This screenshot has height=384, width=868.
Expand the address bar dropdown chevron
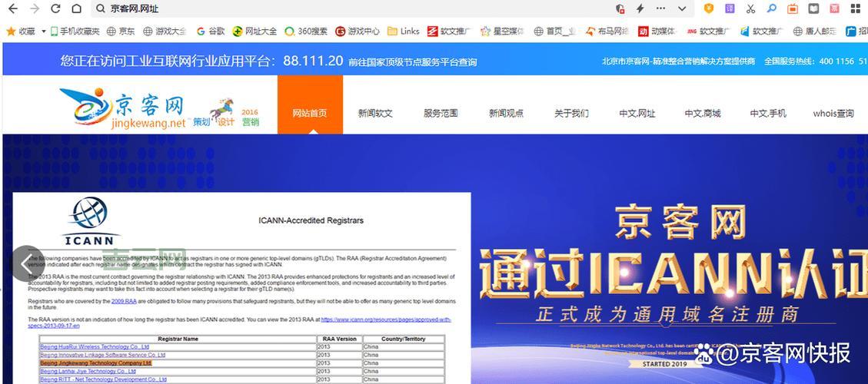click(682, 9)
